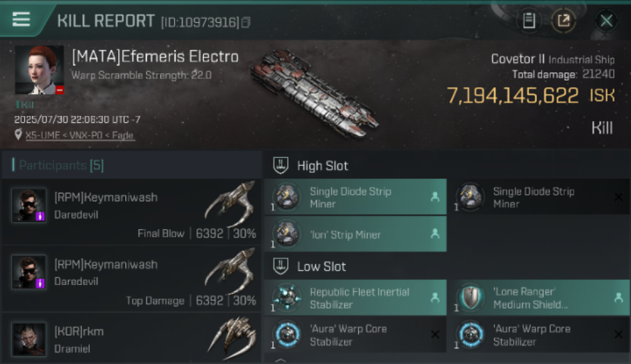Image resolution: width=631 pixels, height=364 pixels.
Task: Copy the kill report ID
Action: coord(246,22)
